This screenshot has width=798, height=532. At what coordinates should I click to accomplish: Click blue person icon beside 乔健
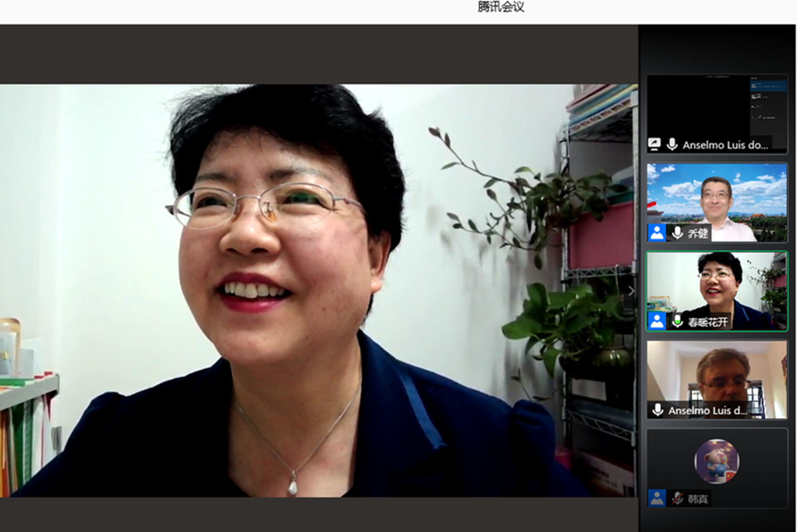[657, 233]
